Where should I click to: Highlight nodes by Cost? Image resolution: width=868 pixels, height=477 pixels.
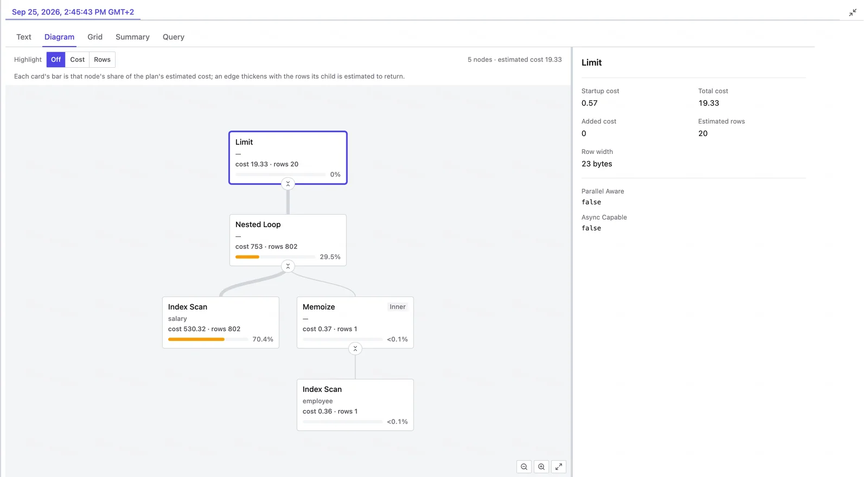point(78,60)
